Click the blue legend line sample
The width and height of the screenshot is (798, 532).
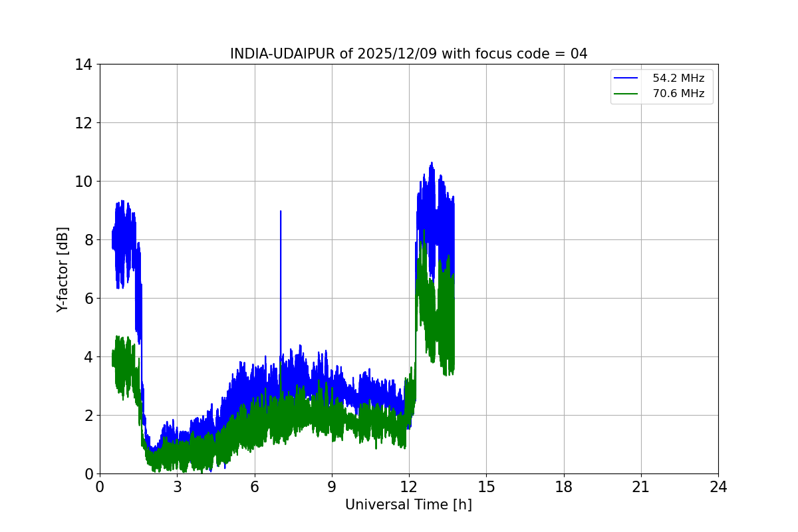[627, 78]
